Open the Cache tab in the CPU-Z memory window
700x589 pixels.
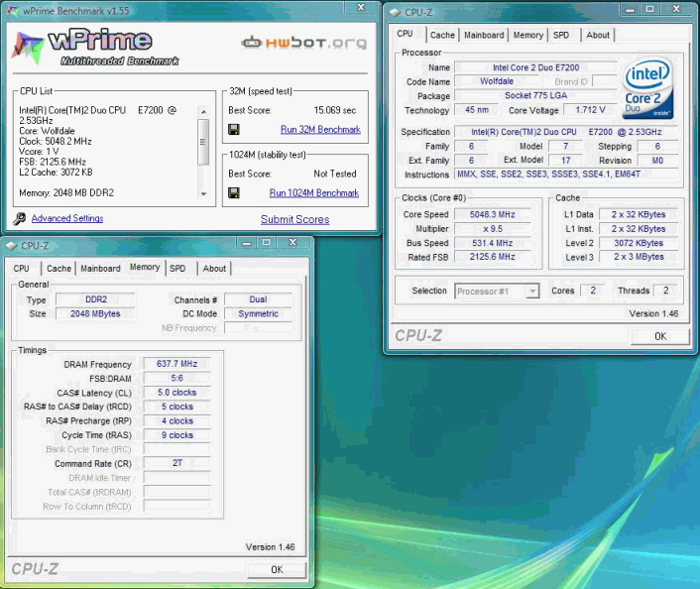point(58,269)
